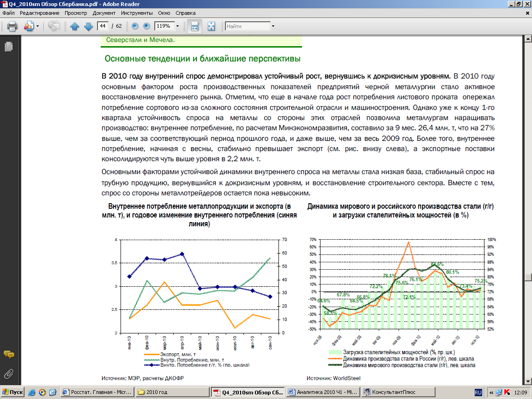
Task: Open the Редактирование menu
Action: tap(39, 13)
